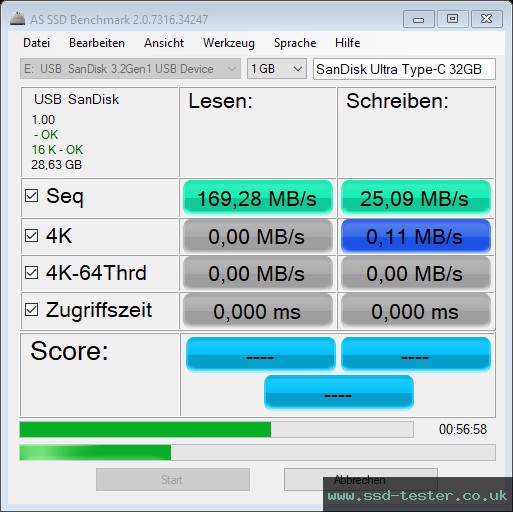Close the AS SSD Benchmark window

tap(486, 19)
